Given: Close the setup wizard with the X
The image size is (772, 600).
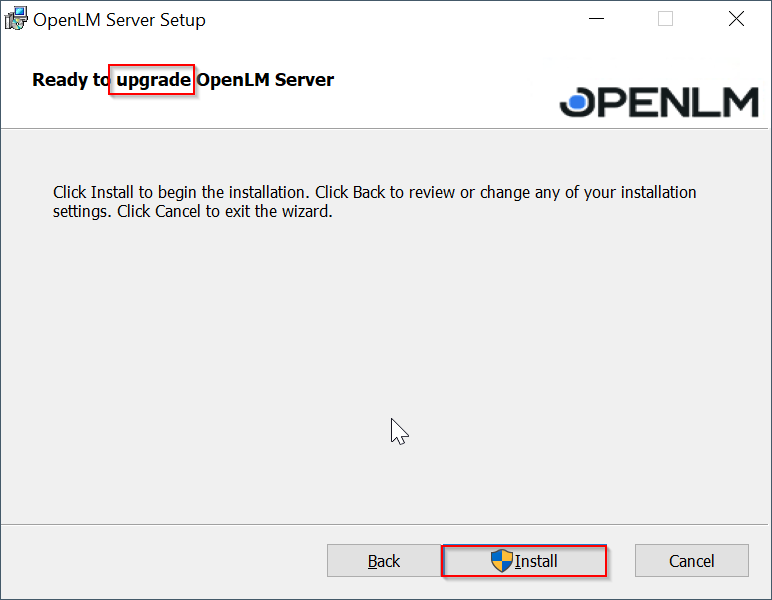Looking at the screenshot, I should point(736,20).
